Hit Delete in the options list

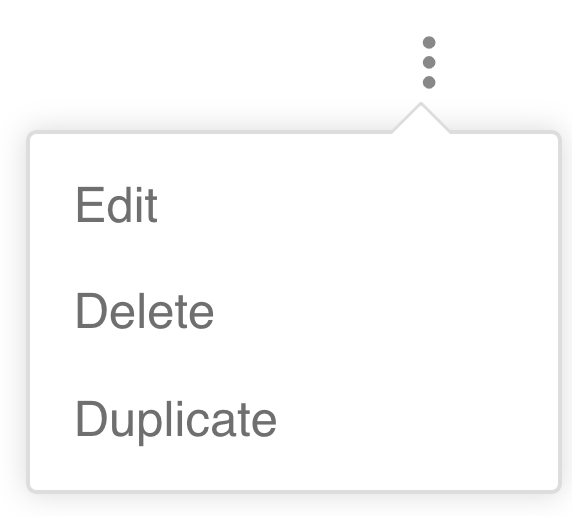tap(144, 311)
